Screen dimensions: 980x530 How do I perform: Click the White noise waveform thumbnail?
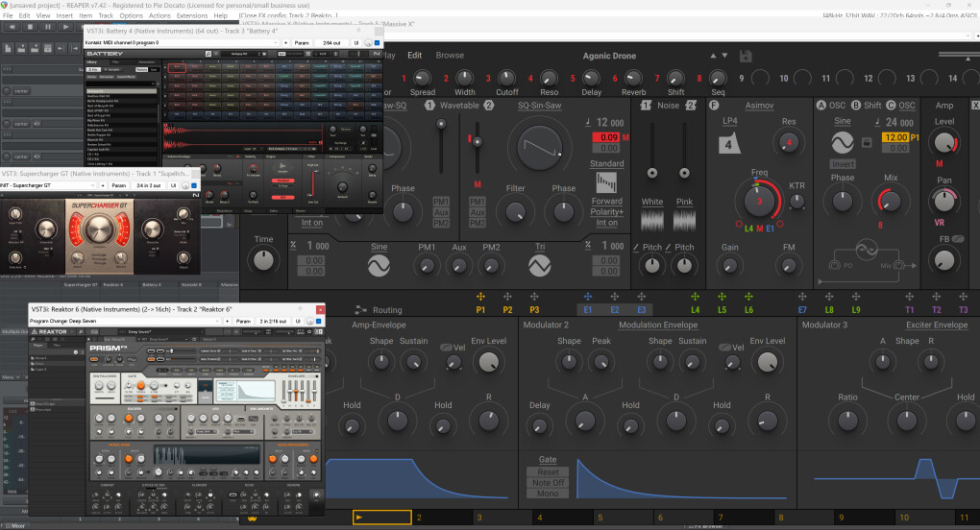652,221
